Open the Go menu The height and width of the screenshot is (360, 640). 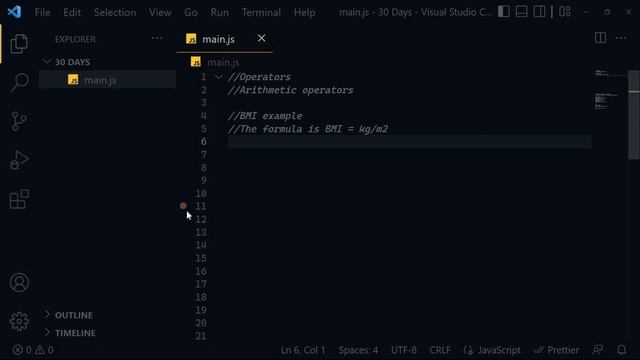tap(191, 12)
